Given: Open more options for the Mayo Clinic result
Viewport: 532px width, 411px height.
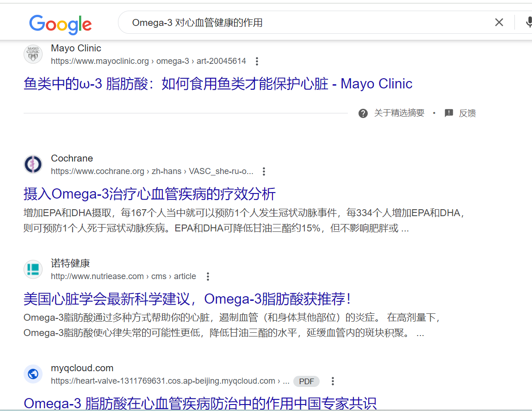Looking at the screenshot, I should [x=257, y=61].
